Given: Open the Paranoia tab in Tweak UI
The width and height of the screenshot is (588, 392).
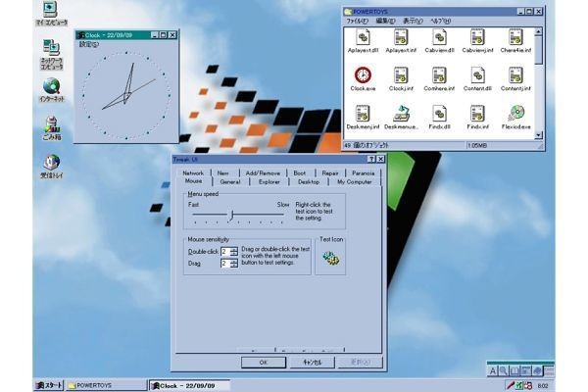Looking at the screenshot, I should coord(363,172).
